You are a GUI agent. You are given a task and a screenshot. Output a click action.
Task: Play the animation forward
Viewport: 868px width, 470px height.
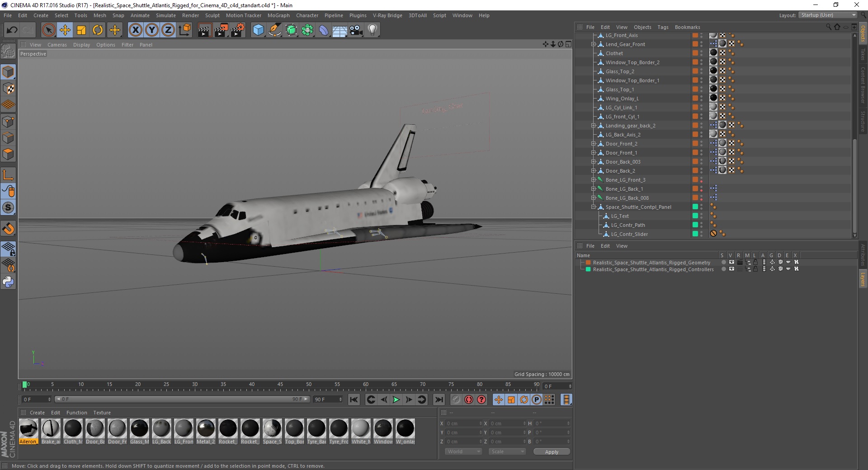pos(396,399)
